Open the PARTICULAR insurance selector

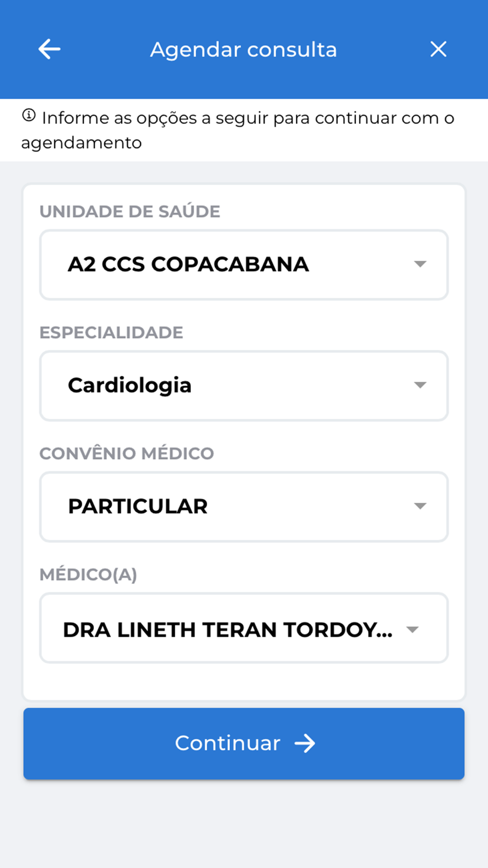pos(138,507)
